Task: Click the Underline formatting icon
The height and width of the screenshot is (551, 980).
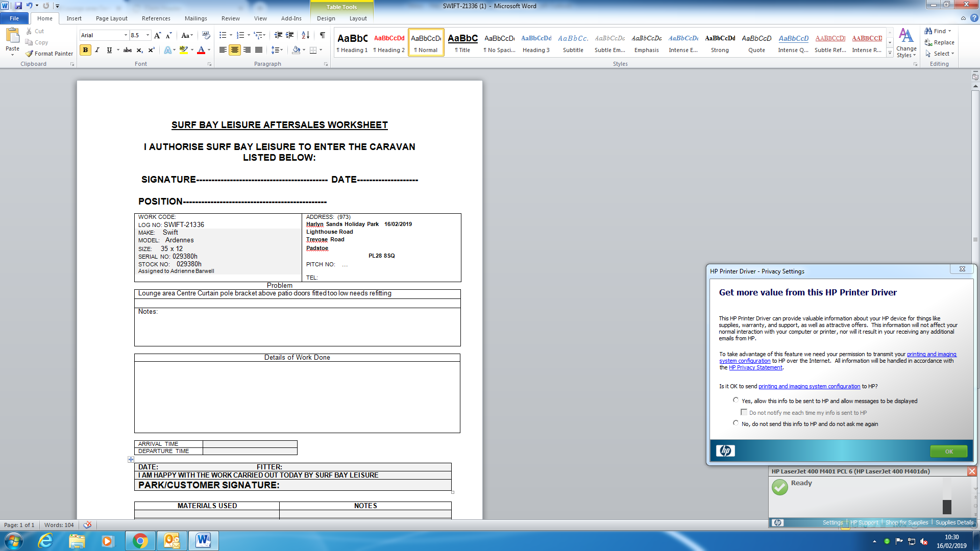Action: pos(109,50)
